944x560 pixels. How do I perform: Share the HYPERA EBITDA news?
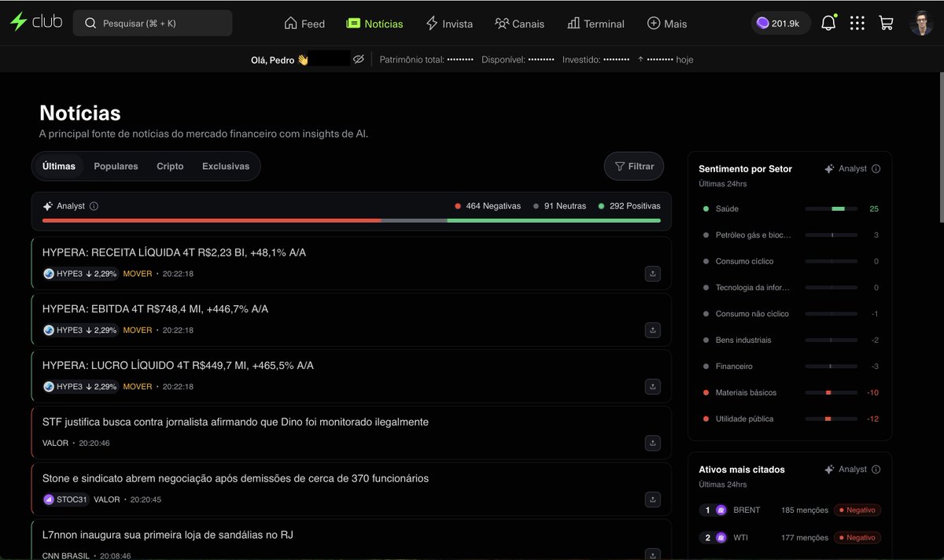point(652,330)
